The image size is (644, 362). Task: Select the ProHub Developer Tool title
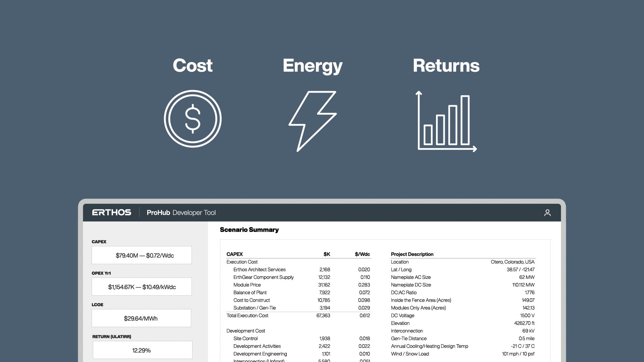[181, 213]
